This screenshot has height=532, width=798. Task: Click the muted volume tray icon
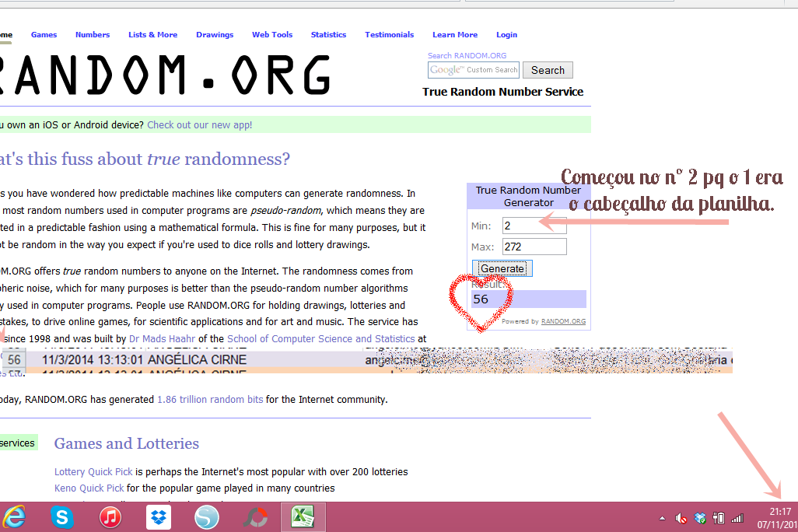pos(681,518)
